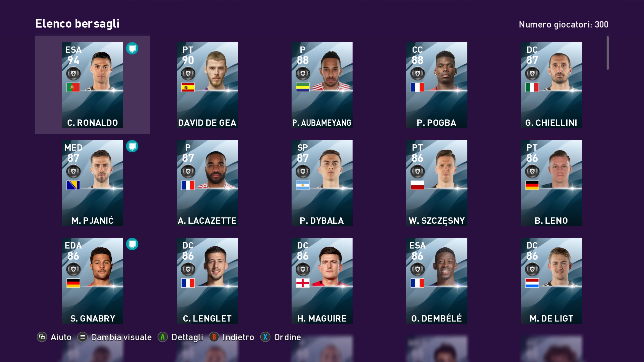The height and width of the screenshot is (362, 644).
Task: Select the H. Maguire player card
Action: click(322, 281)
